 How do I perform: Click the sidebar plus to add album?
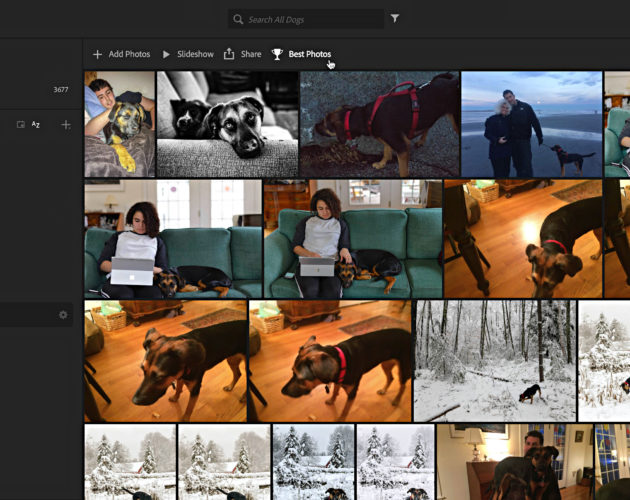click(x=66, y=125)
